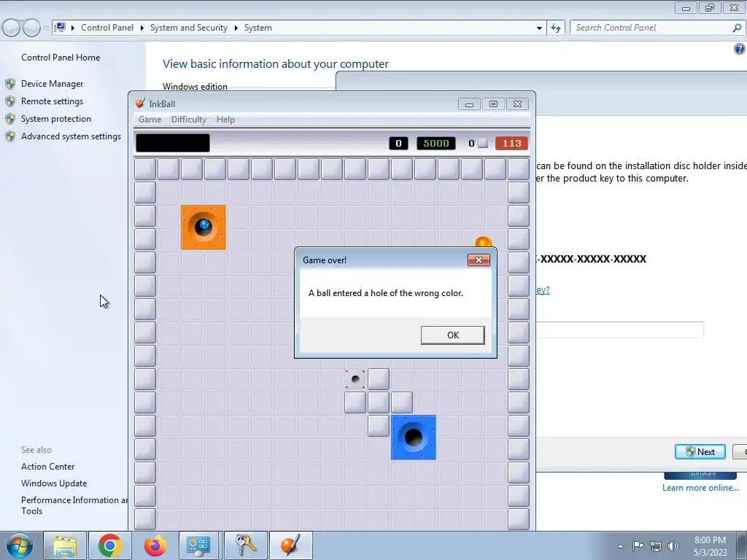Screen dimensions: 747x560
Task: Open the InkBall Difficulty menu
Action: (189, 120)
